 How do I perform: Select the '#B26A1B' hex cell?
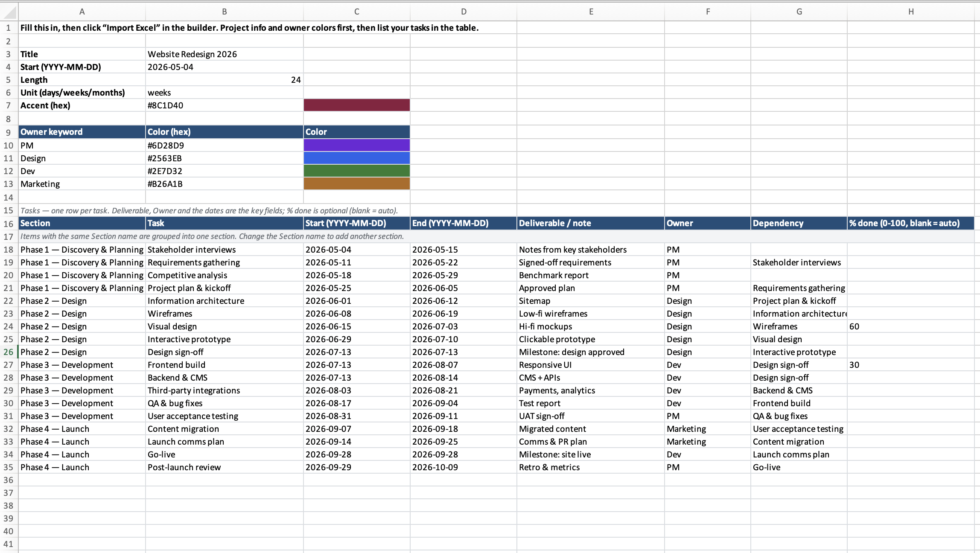225,184
